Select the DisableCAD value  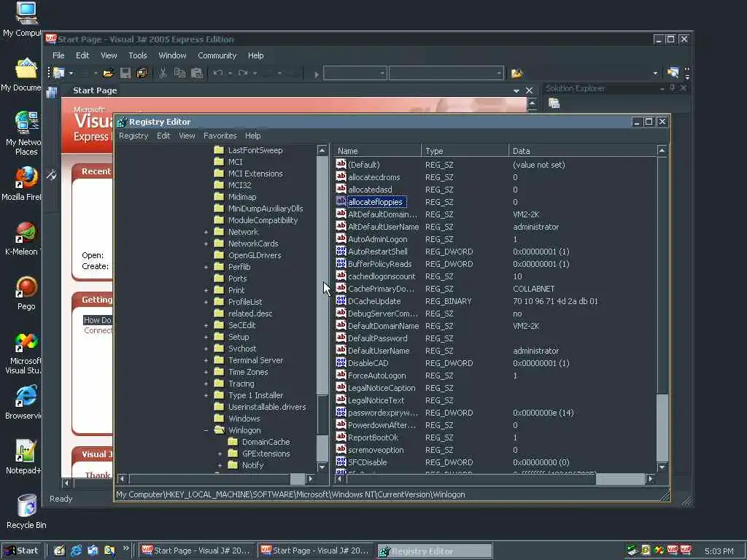point(368,363)
